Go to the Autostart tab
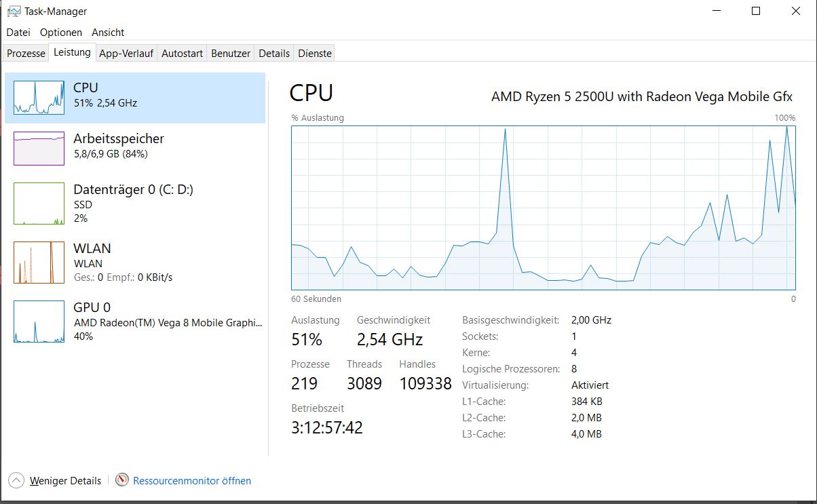This screenshot has width=817, height=504. pos(182,53)
